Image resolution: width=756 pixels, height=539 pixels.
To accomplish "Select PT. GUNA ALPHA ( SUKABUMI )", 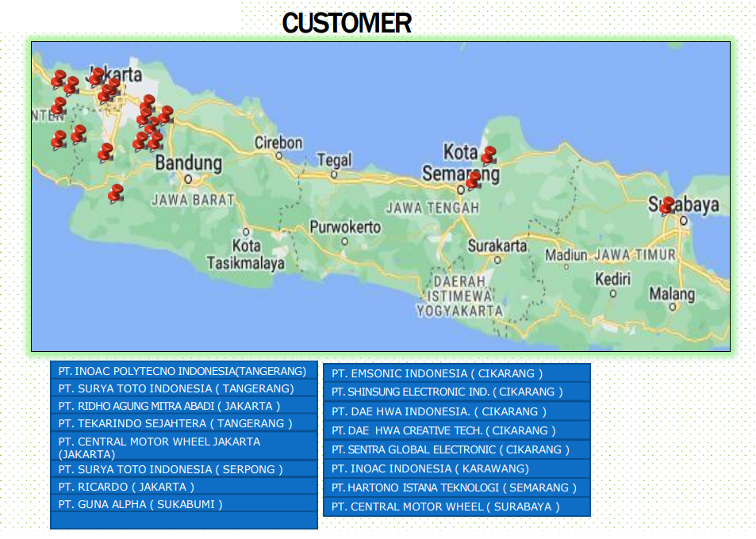I will click(x=184, y=504).
